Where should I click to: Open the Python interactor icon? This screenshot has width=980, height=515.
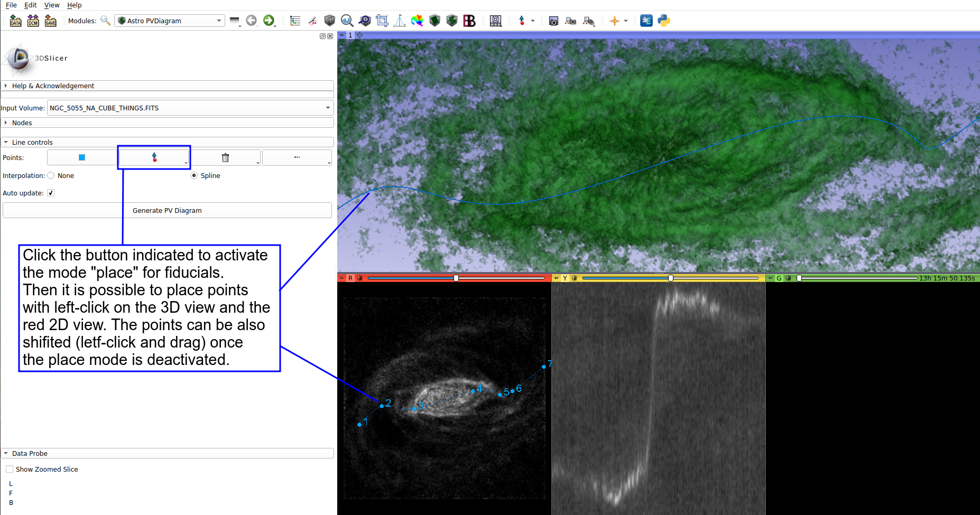point(664,21)
